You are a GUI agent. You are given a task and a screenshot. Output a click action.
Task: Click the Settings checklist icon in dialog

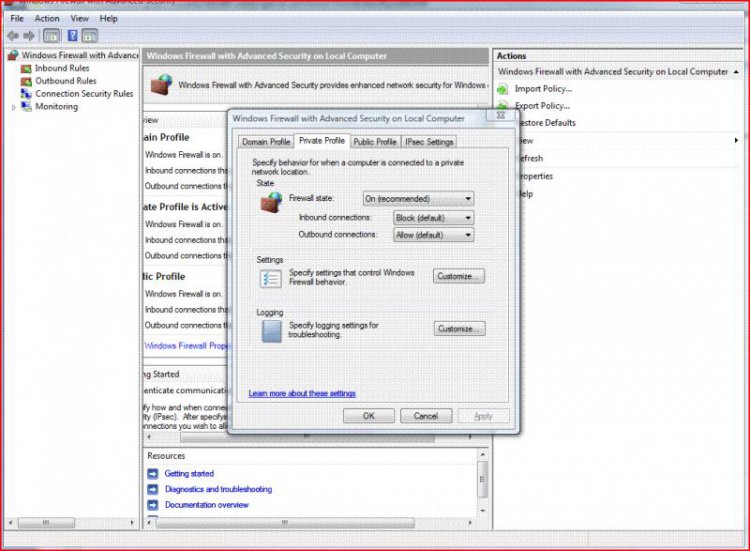271,278
